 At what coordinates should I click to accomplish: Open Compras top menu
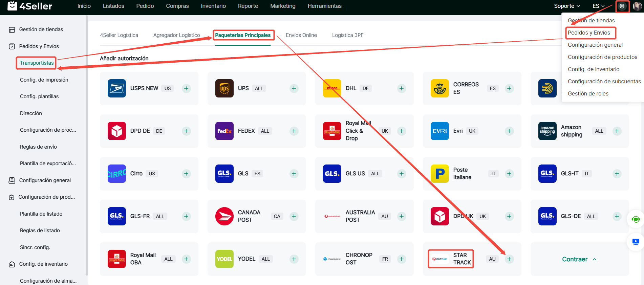(177, 6)
